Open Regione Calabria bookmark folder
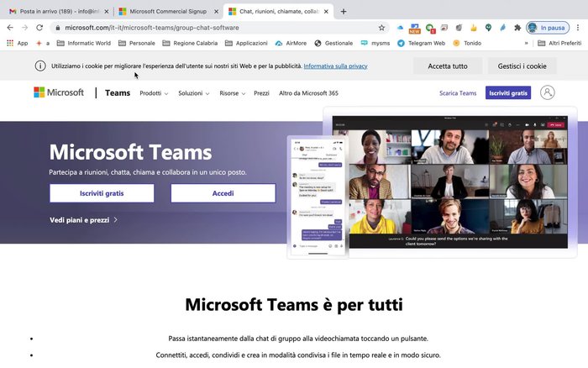588x368 pixels. [x=190, y=43]
